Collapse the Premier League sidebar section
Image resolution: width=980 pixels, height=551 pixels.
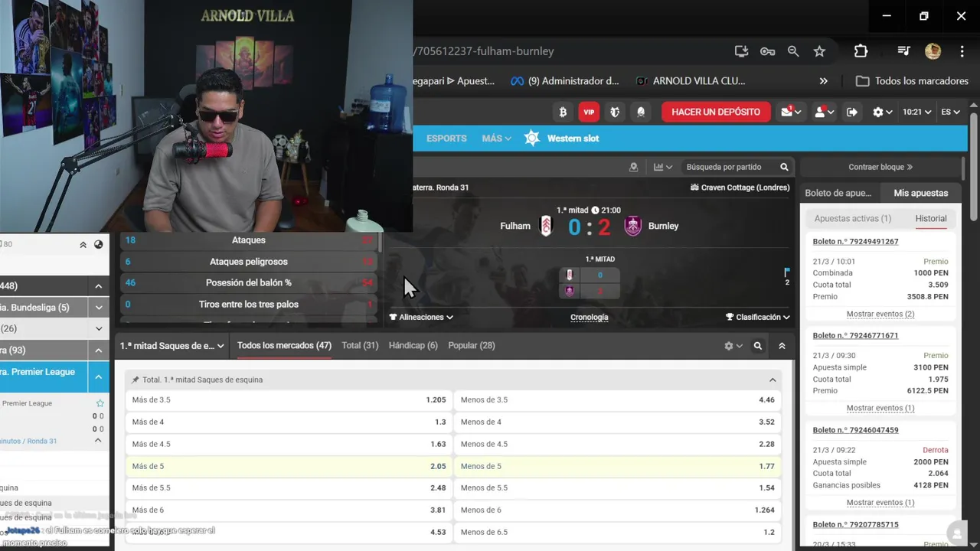tap(99, 377)
